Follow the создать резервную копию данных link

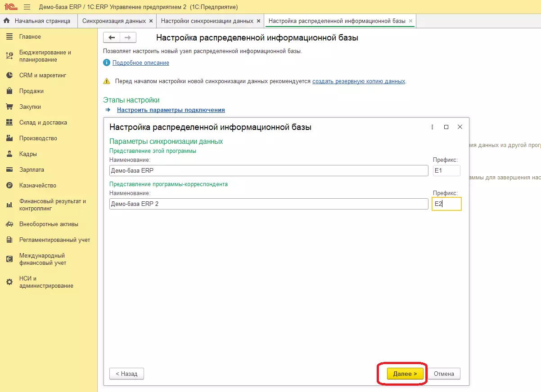tap(359, 81)
